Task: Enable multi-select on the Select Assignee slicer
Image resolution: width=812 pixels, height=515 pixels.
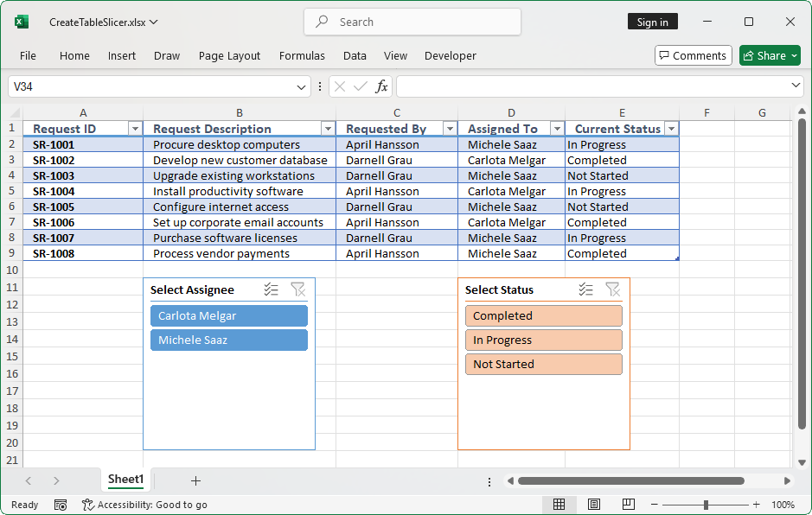Action: [x=271, y=289]
